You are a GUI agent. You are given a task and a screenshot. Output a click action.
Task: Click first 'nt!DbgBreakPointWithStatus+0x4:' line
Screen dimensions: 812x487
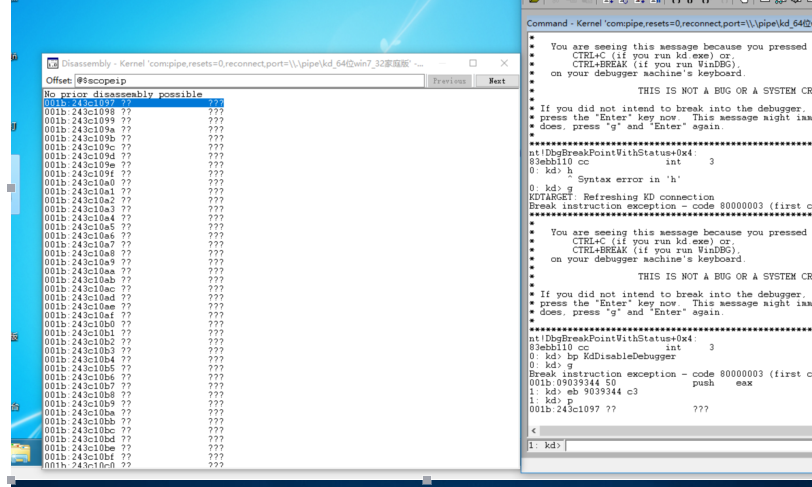pyautogui.click(x=613, y=153)
